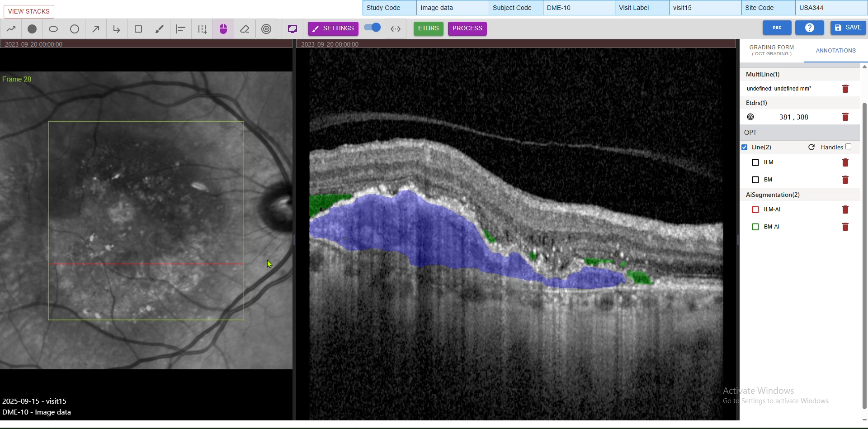Select the filled circle tool

pyautogui.click(x=32, y=29)
